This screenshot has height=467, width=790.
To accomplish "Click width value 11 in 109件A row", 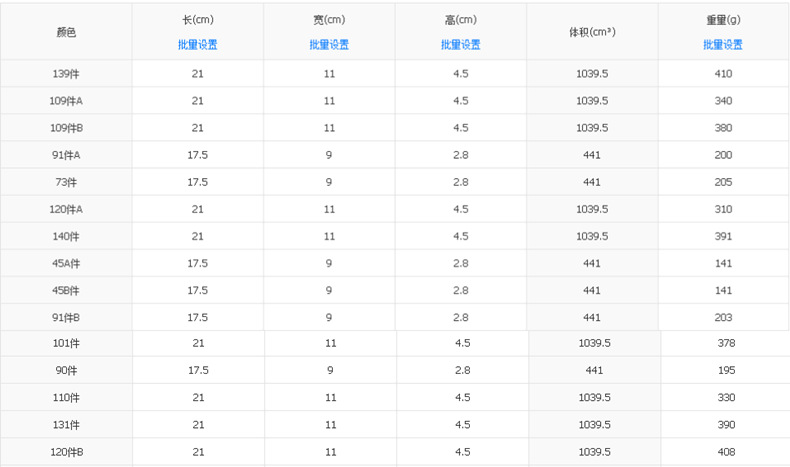I will [329, 101].
